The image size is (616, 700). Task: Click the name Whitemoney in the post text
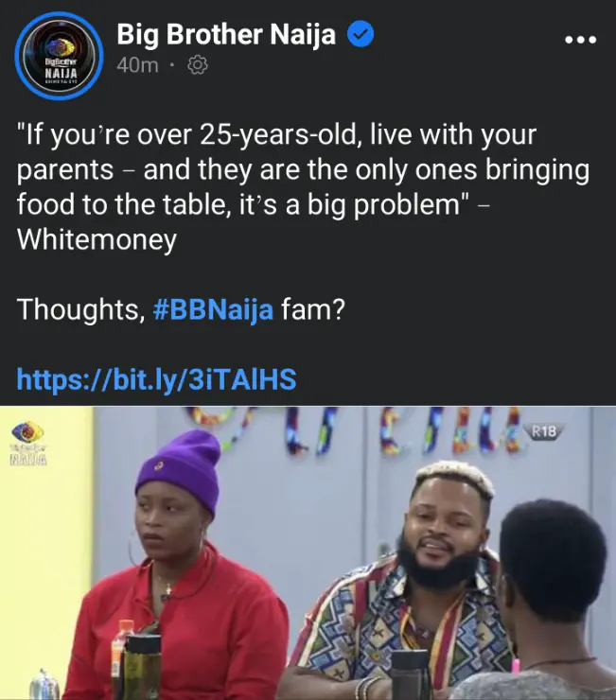pyautogui.click(x=97, y=239)
